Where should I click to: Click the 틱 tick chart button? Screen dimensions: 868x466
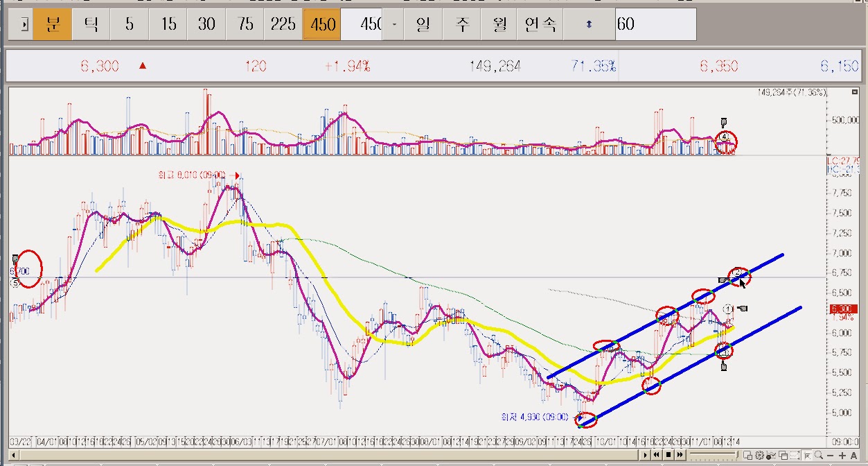click(91, 23)
